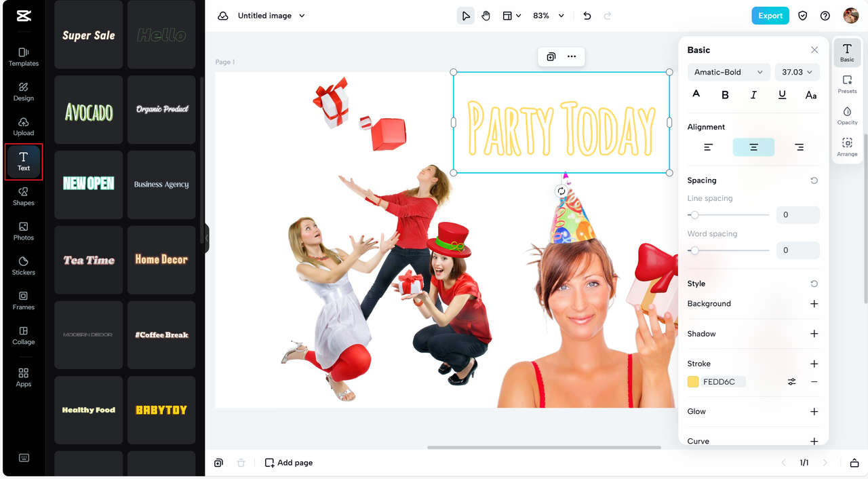Switch to the Presets tab
This screenshot has width=868, height=479.
[847, 84]
